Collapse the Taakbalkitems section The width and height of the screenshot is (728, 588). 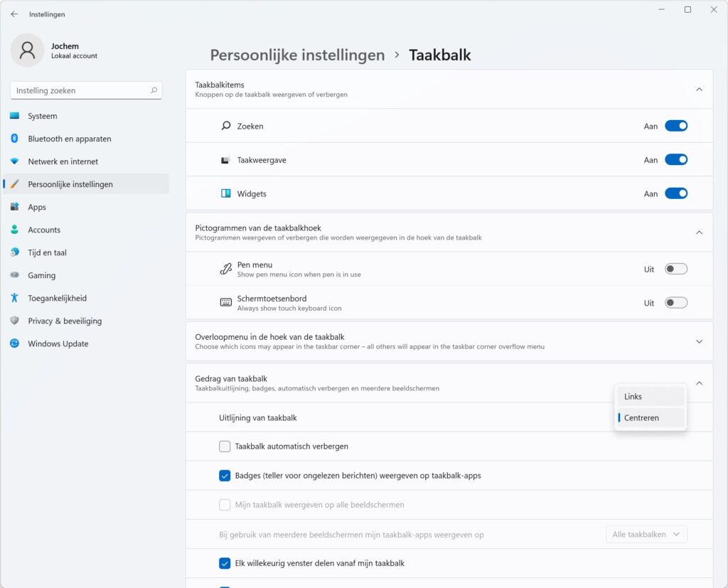700,89
